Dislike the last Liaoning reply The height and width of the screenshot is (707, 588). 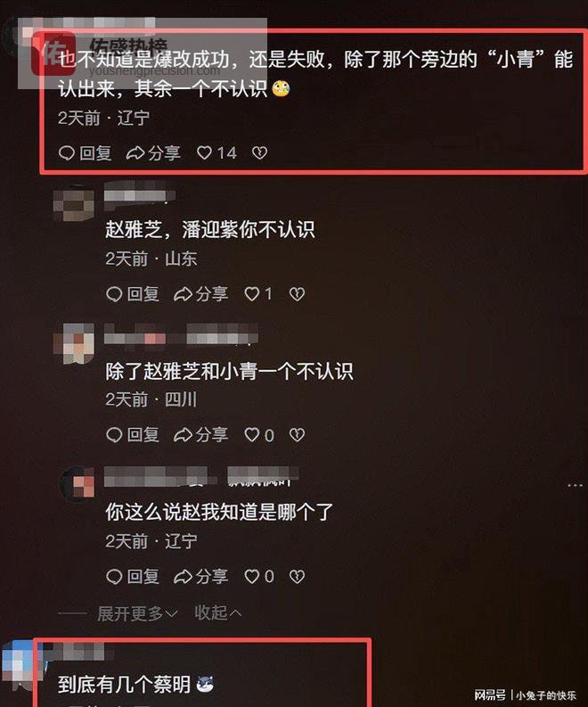tap(297, 576)
